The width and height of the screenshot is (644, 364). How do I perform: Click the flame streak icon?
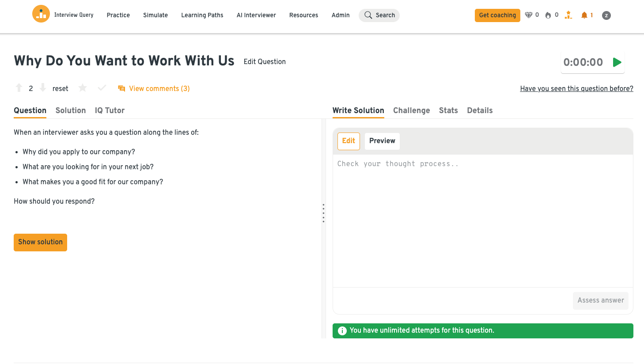[x=548, y=15]
